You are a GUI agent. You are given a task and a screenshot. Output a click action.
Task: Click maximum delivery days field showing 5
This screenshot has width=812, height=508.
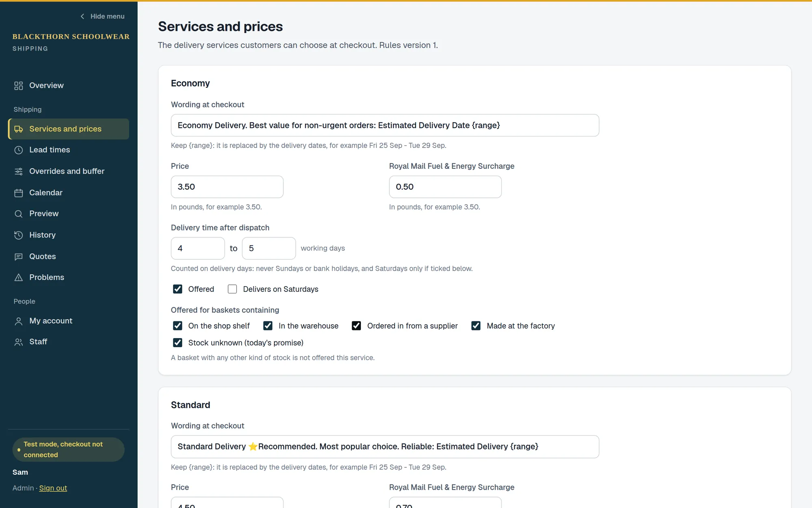269,248
